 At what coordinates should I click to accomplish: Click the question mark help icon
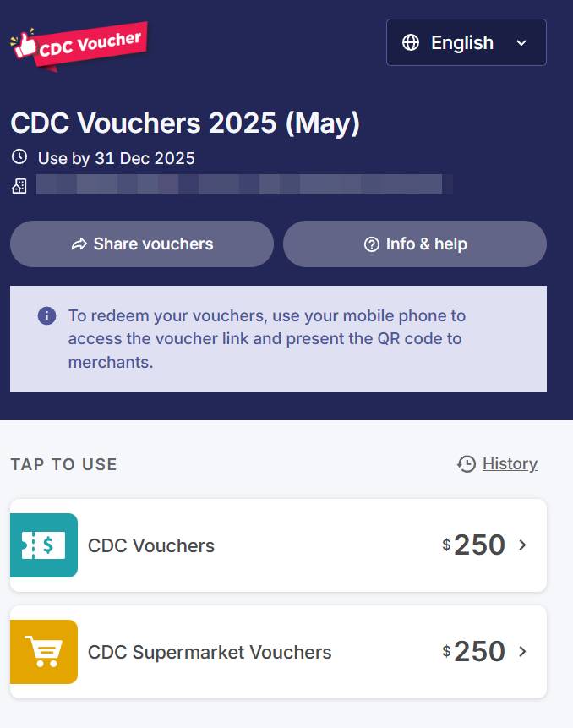(371, 244)
